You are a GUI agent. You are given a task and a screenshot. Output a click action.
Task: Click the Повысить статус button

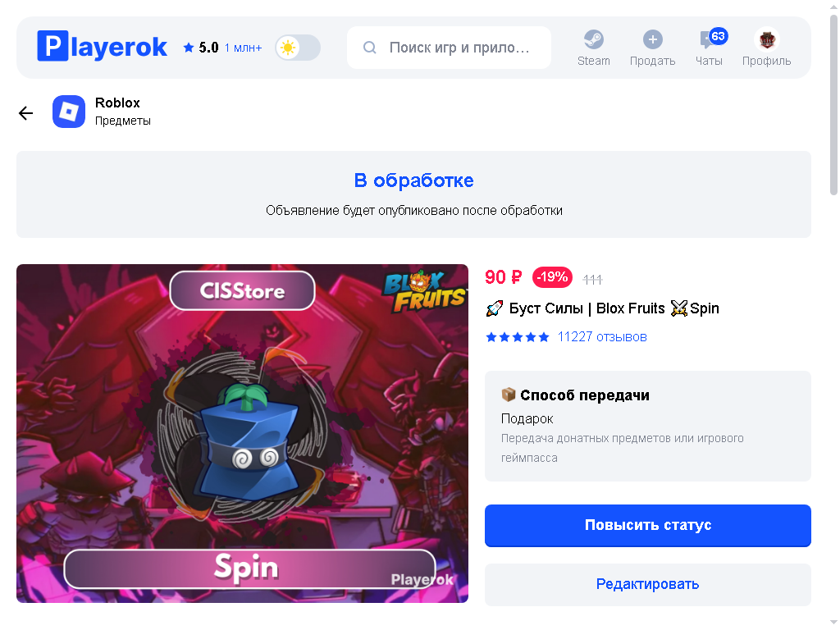[648, 526]
